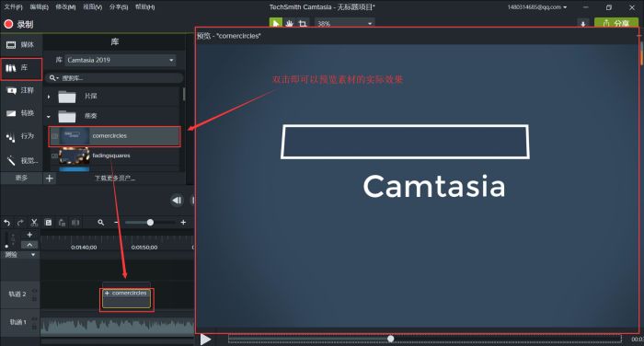Play the cornercircles preview

pos(205,340)
